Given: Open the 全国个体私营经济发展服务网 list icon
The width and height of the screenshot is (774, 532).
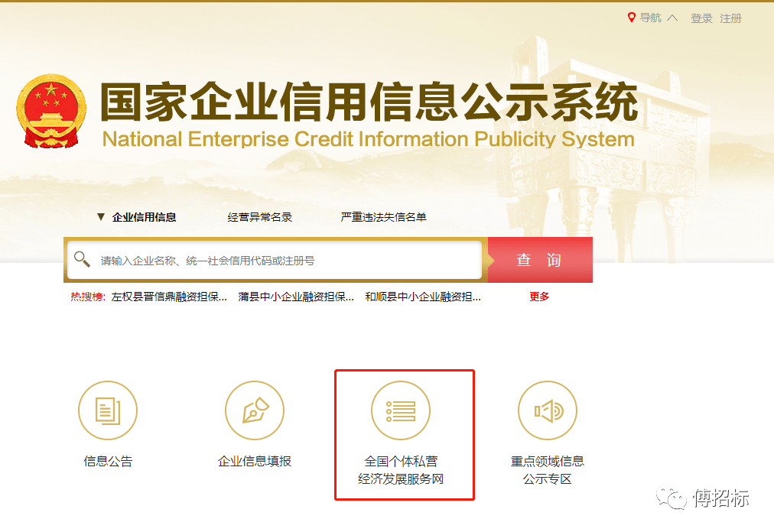Looking at the screenshot, I should point(401,410).
